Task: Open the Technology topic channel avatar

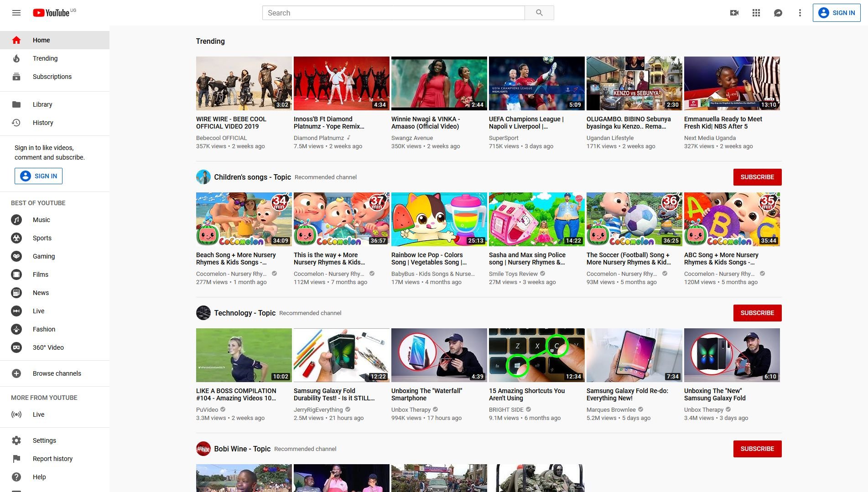Action: pos(203,313)
